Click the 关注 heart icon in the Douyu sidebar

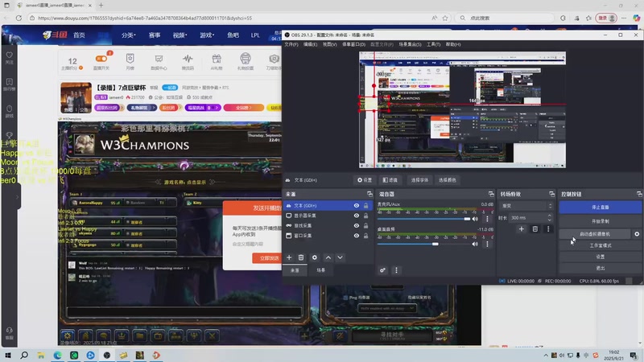(x=9, y=57)
